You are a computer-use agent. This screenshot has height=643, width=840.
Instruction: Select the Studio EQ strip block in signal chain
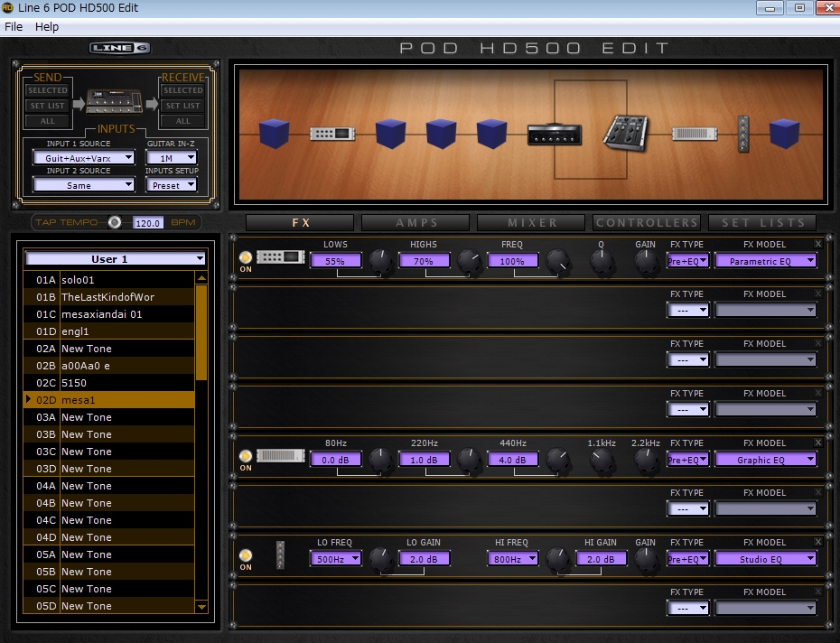coord(743,134)
